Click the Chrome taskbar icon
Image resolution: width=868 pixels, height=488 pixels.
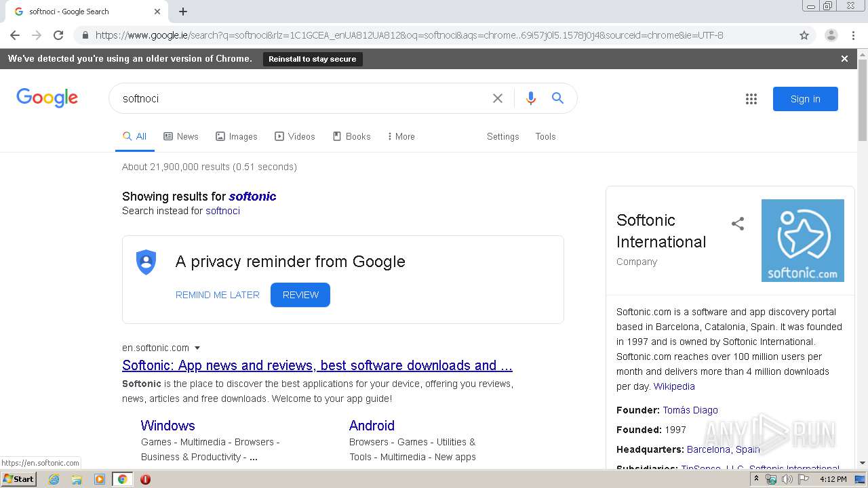tap(122, 479)
